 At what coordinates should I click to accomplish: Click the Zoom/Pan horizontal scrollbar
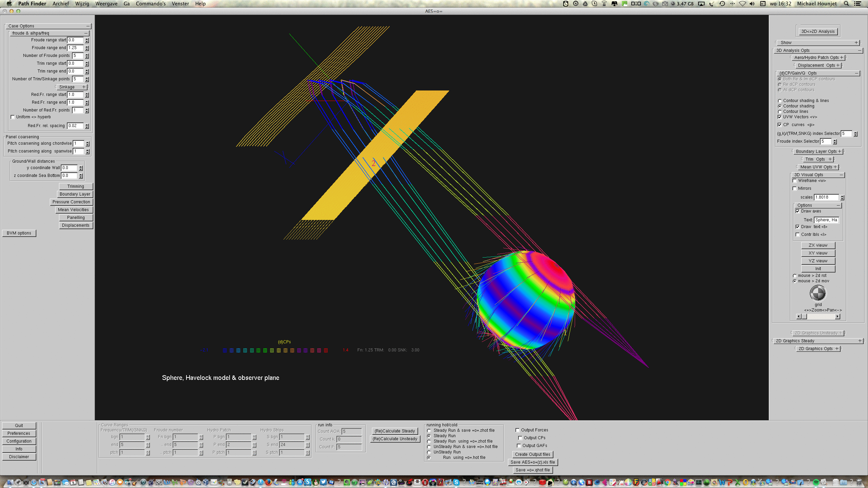click(818, 317)
